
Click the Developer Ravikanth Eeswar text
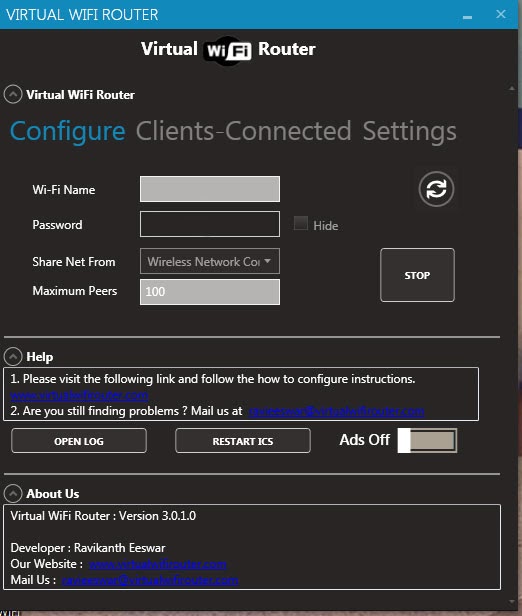point(88,548)
